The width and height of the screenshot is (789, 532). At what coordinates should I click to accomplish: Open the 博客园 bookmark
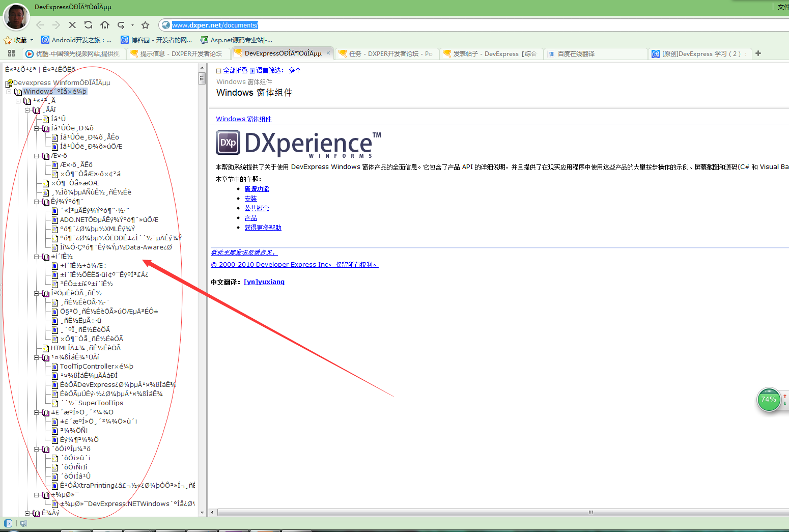156,40
